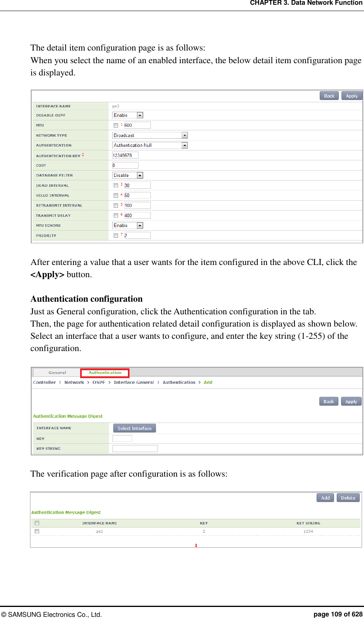
Task: Toggle the Transmit Delay checkbox
Action: click(x=116, y=216)
